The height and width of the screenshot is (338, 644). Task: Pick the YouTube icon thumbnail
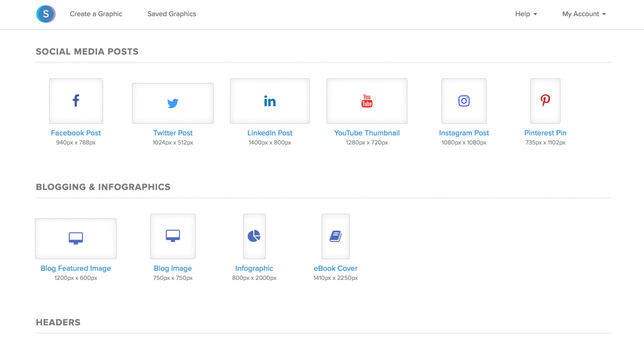[x=367, y=101]
